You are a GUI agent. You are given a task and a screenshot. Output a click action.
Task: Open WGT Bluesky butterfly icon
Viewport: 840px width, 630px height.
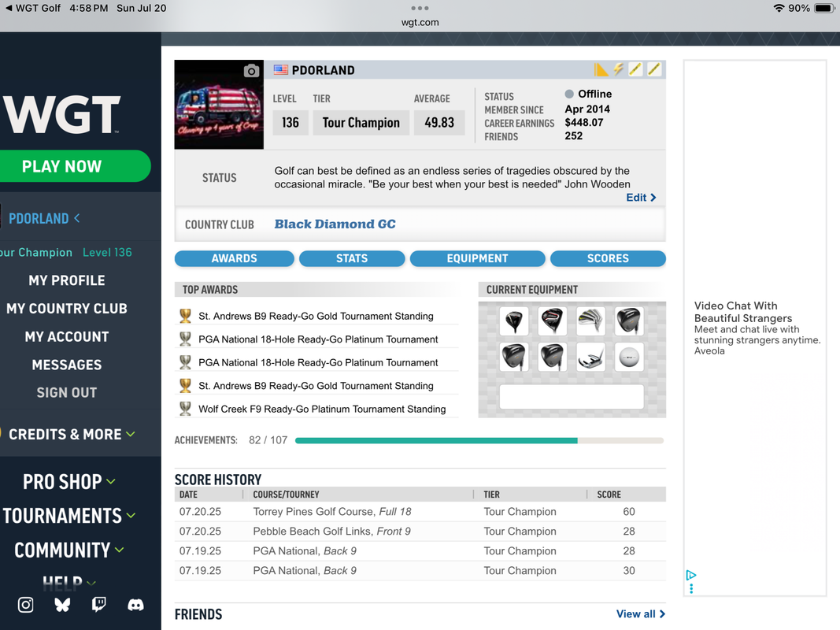(63, 605)
